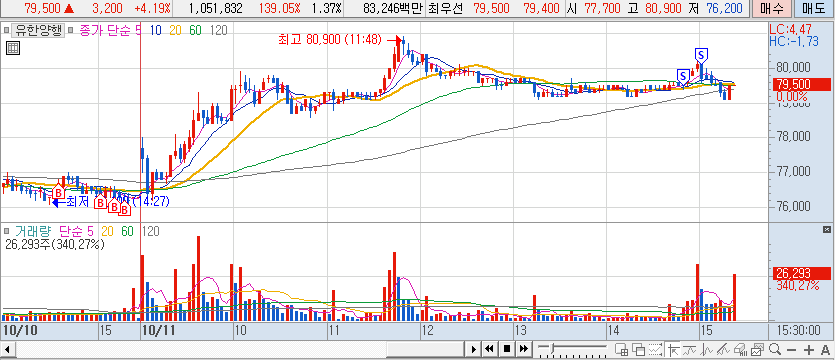Image resolution: width=835 pixels, height=360 pixels.
Task: Close the volume panel with the x button
Action: 826,229
